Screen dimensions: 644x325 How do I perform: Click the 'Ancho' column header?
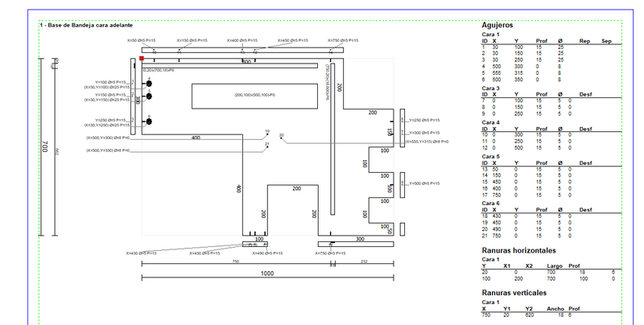[555, 309]
